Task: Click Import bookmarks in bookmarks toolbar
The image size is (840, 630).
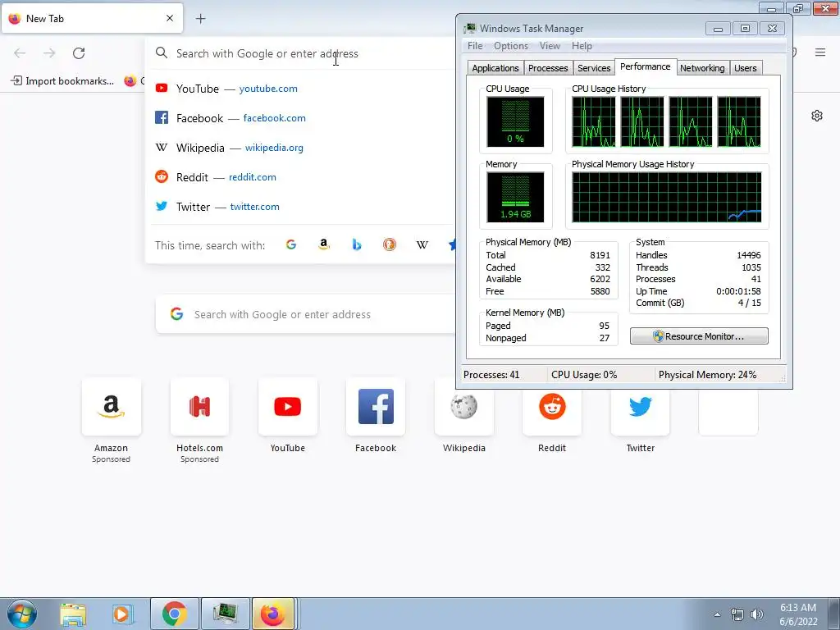Action: (62, 81)
